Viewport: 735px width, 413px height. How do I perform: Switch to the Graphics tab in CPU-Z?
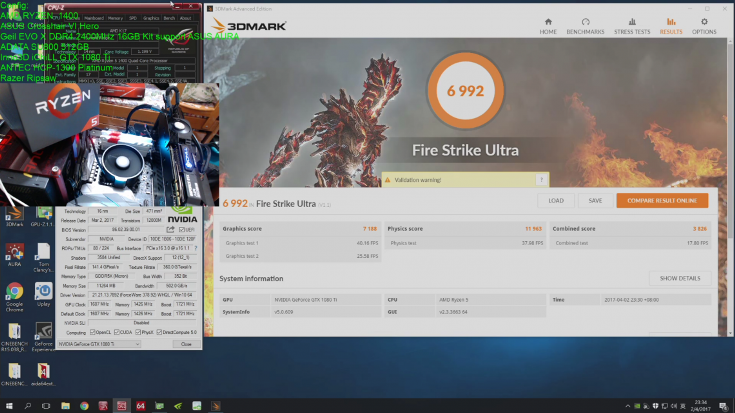click(151, 18)
